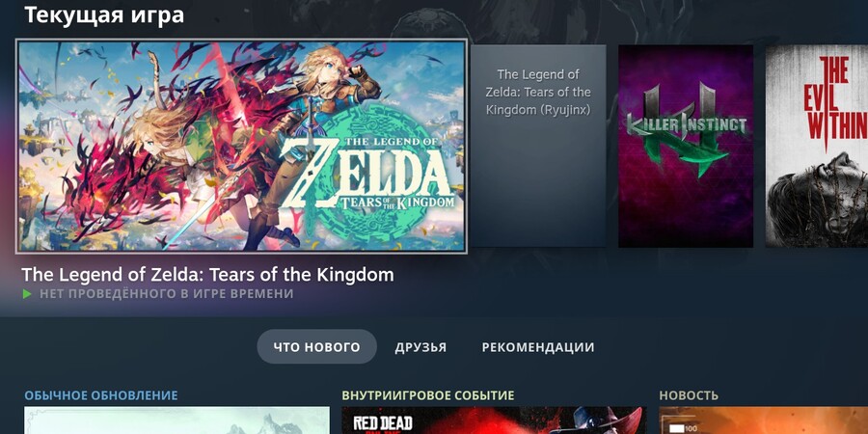This screenshot has height=434, width=868.
Task: Open the Killer Instinct game tile
Action: (x=686, y=147)
